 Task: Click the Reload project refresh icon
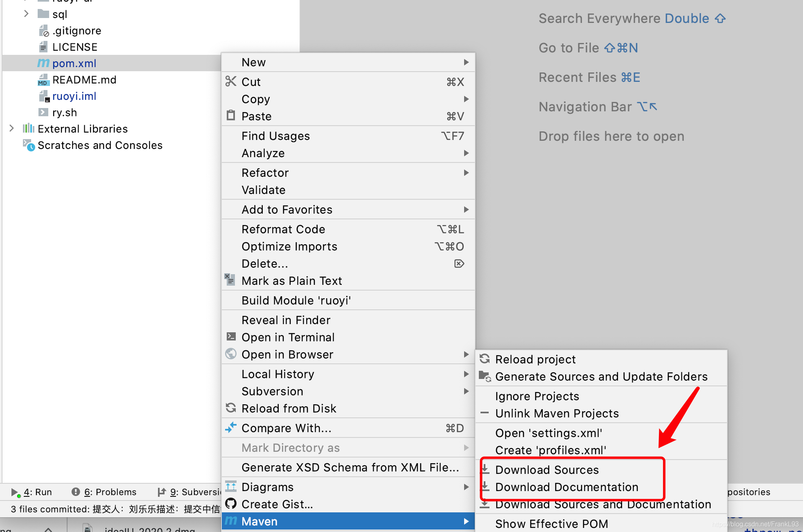pos(485,359)
